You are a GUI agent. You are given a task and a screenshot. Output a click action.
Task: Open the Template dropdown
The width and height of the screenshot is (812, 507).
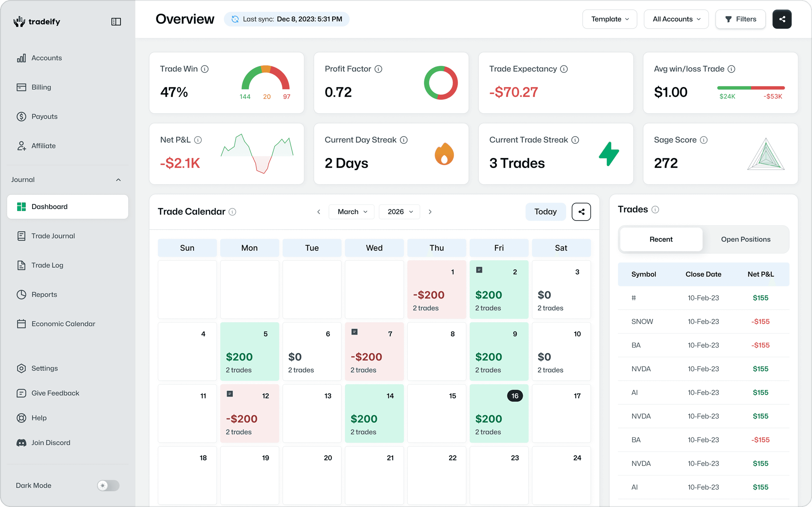coord(609,19)
